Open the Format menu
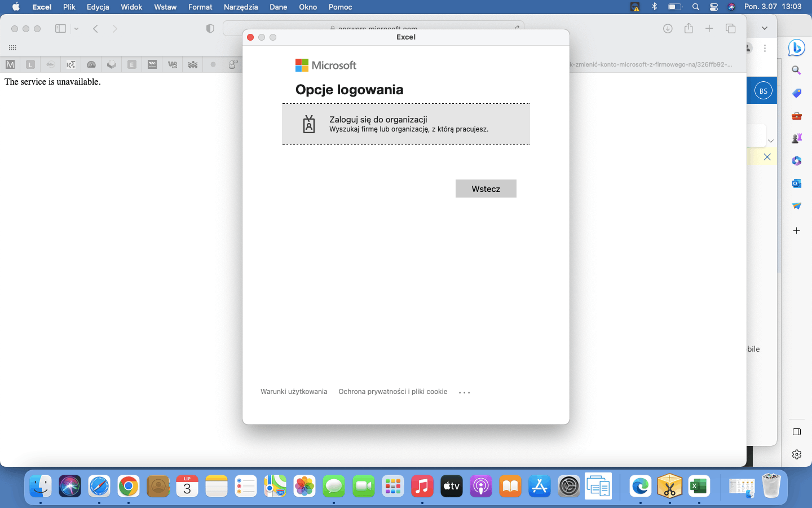Image resolution: width=812 pixels, height=508 pixels. click(x=200, y=7)
